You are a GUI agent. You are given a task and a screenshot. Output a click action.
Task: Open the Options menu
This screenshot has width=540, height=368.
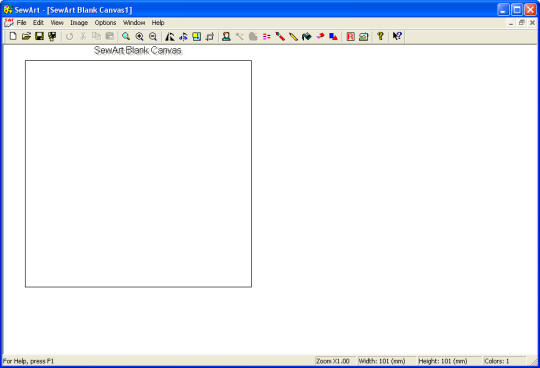click(105, 23)
